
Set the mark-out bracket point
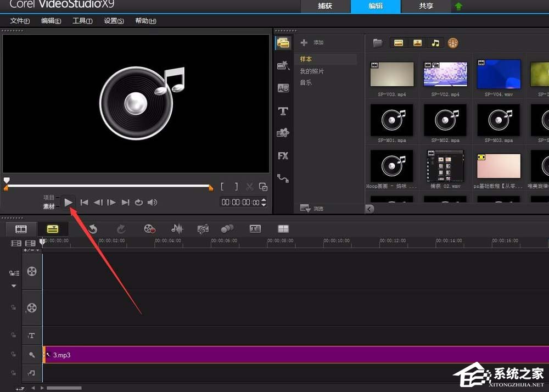[x=236, y=187]
